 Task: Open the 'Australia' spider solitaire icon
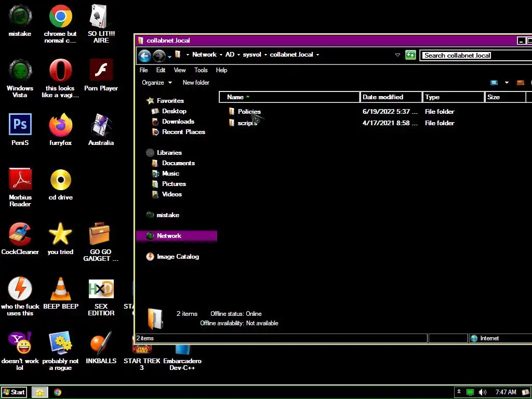(x=101, y=129)
